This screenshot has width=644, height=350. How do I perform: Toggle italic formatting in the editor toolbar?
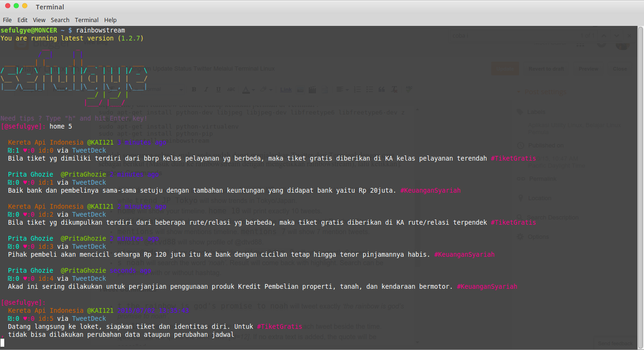206,89
